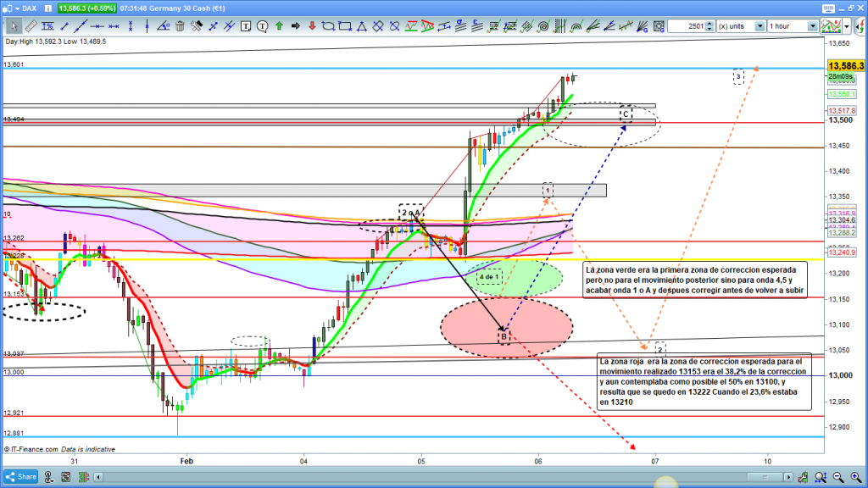Select the cursor pointer tool
The height and width of the screenshot is (488, 868).
coord(15,26)
